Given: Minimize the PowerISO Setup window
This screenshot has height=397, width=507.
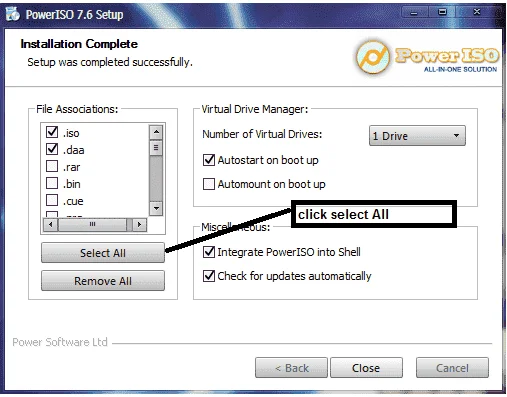Looking at the screenshot, I should [414, 13].
